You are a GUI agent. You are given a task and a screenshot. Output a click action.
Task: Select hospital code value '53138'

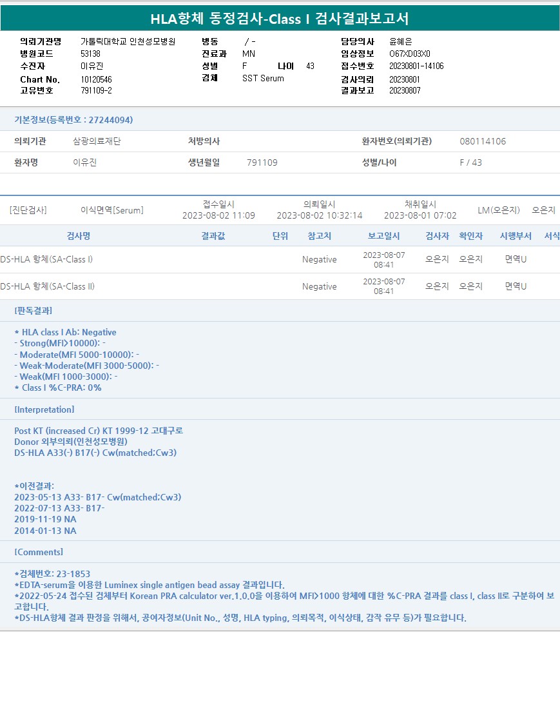[90, 54]
